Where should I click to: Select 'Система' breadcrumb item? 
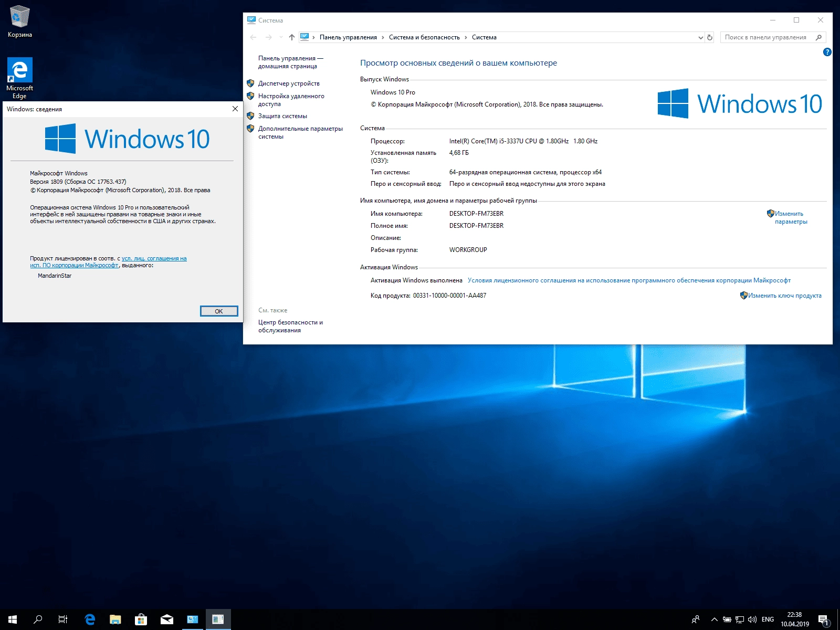click(484, 37)
